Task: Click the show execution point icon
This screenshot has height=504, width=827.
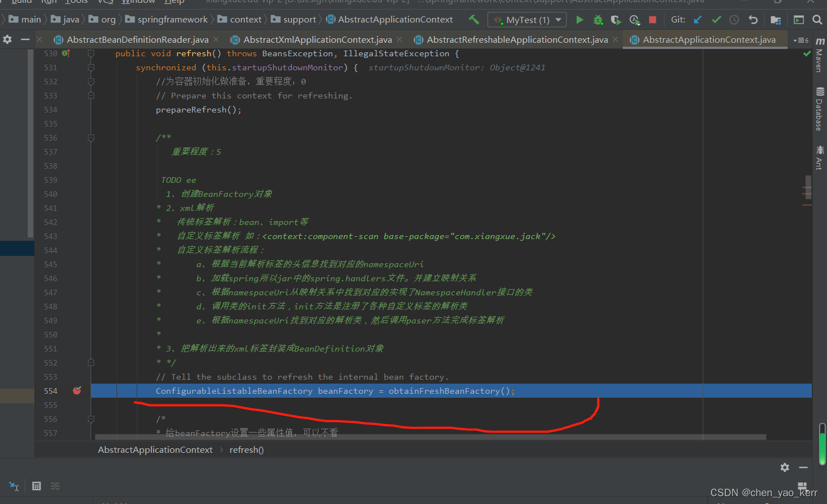Action: tap(14, 486)
